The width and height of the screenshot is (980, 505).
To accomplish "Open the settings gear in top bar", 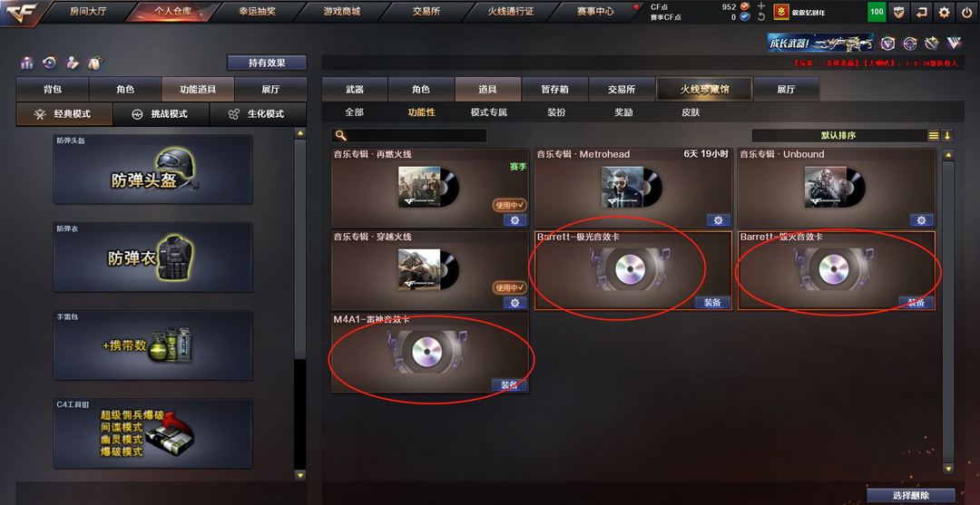I will 945,11.
